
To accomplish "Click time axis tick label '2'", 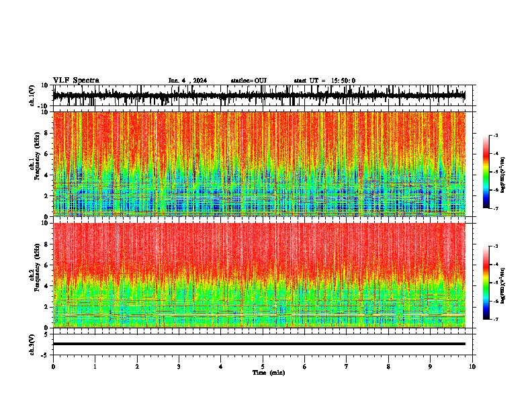I will 137,367.
